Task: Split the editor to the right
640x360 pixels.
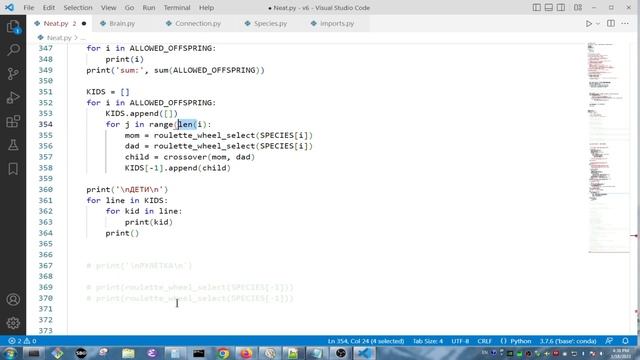Action: 611,24
